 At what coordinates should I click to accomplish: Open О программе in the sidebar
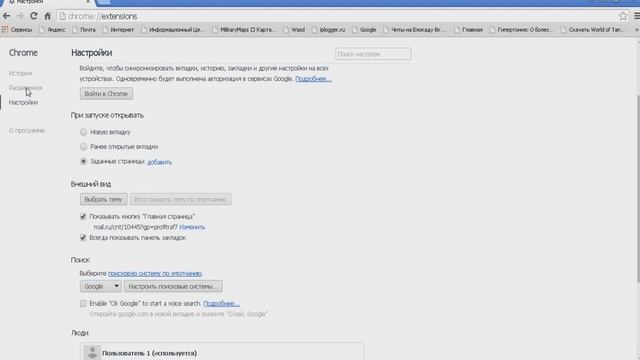pos(27,131)
